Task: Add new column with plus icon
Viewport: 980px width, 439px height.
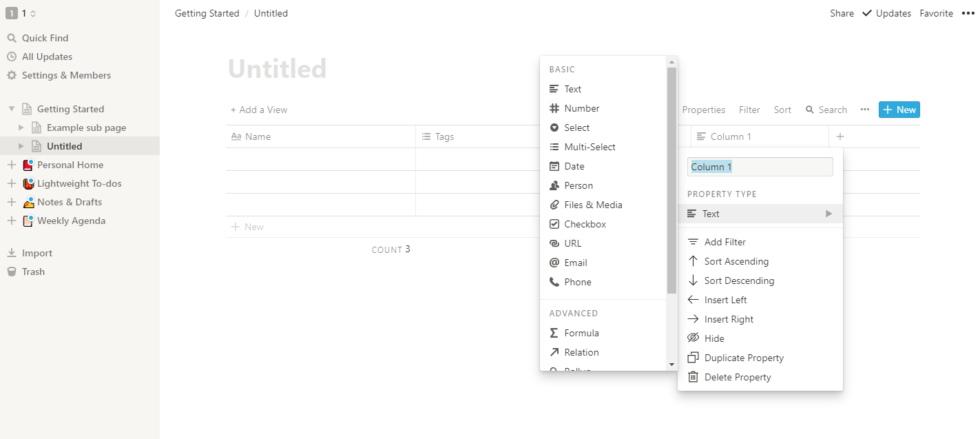Action: pyautogui.click(x=840, y=136)
